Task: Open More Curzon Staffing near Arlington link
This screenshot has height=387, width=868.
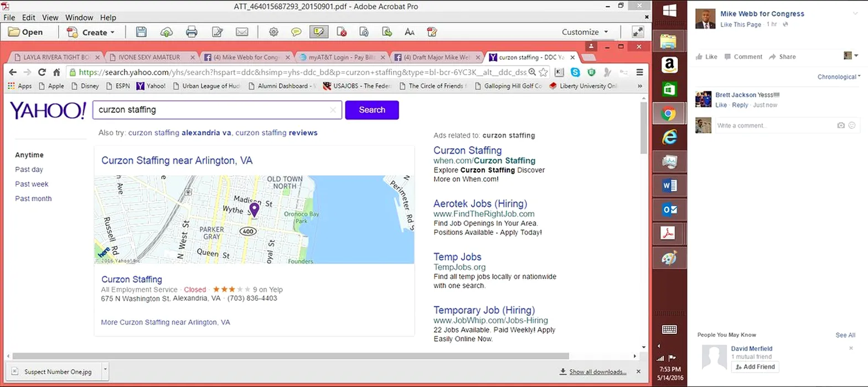Action: click(166, 322)
